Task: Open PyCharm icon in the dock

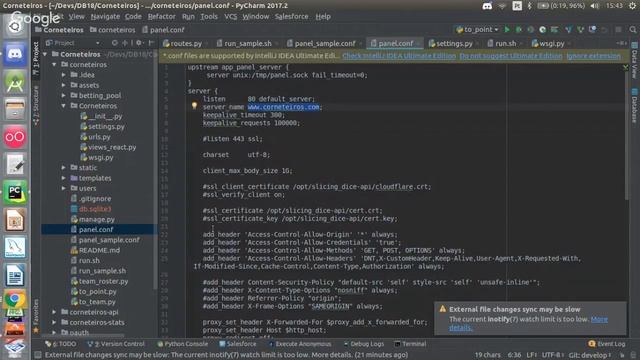Action: (15, 192)
